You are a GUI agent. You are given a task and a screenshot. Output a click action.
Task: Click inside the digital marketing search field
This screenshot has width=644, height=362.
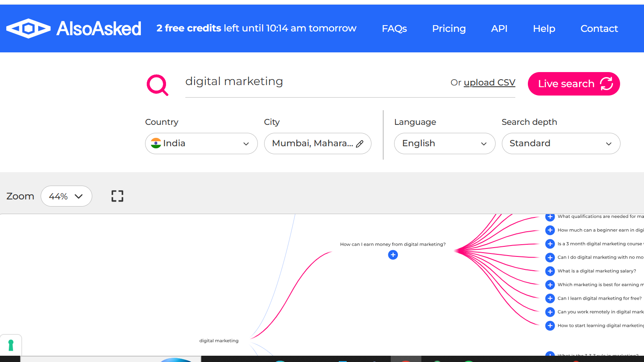coord(293,82)
